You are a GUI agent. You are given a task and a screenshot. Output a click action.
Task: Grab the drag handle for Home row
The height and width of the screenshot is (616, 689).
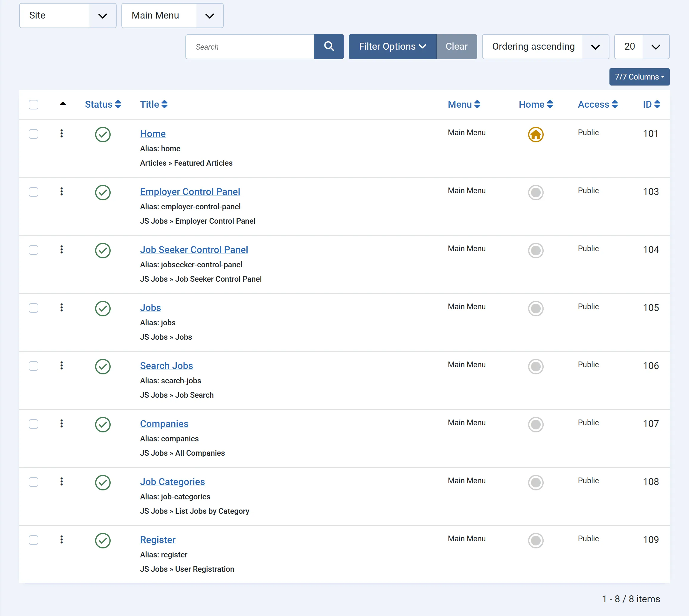click(x=62, y=133)
